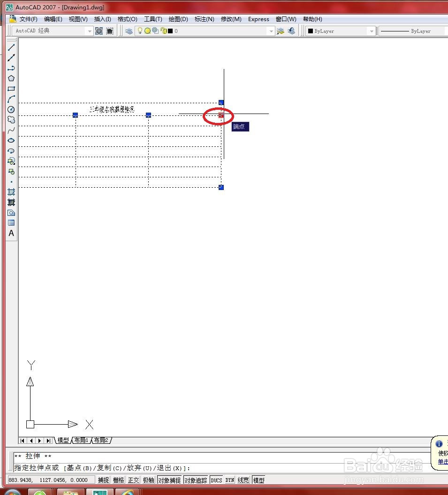
Task: Toggle 对象追踪 object snap tracking
Action: click(196, 480)
